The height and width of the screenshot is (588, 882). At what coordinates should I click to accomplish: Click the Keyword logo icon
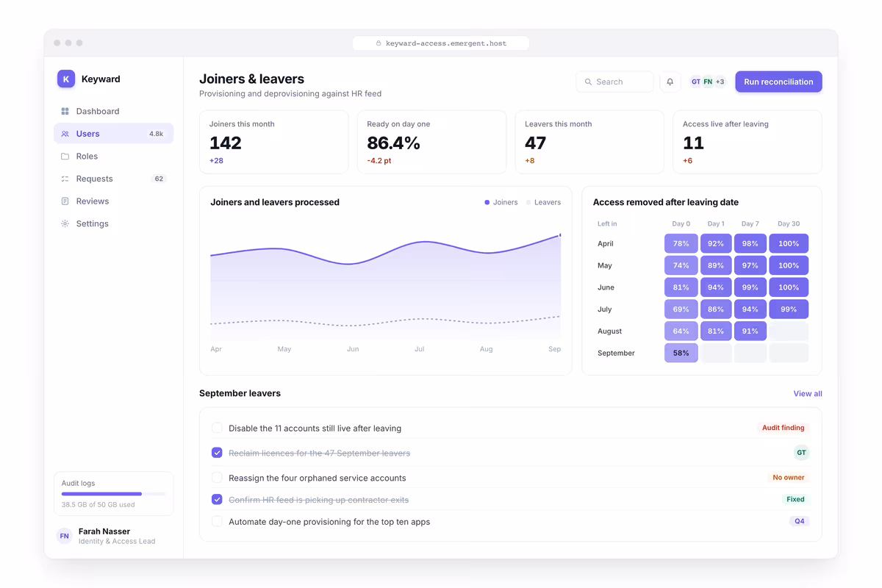[66, 79]
